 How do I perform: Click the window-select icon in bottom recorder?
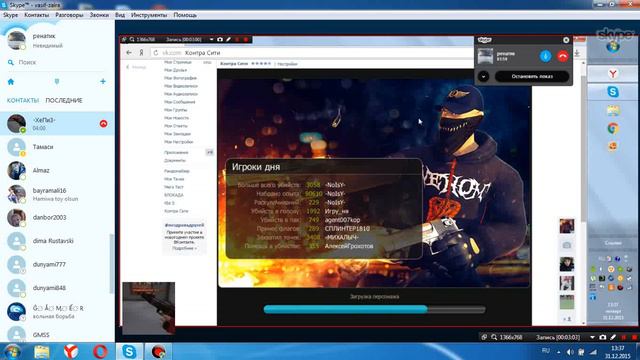pyautogui.click(x=484, y=337)
